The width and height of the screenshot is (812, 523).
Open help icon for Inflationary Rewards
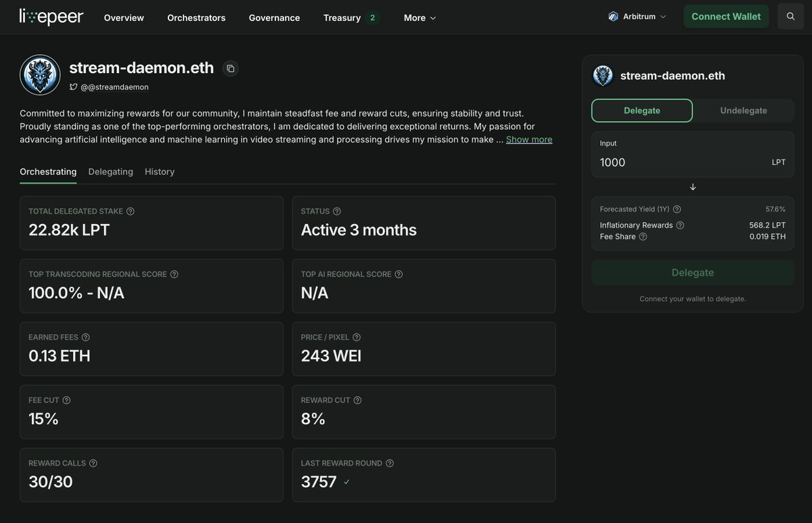click(680, 225)
